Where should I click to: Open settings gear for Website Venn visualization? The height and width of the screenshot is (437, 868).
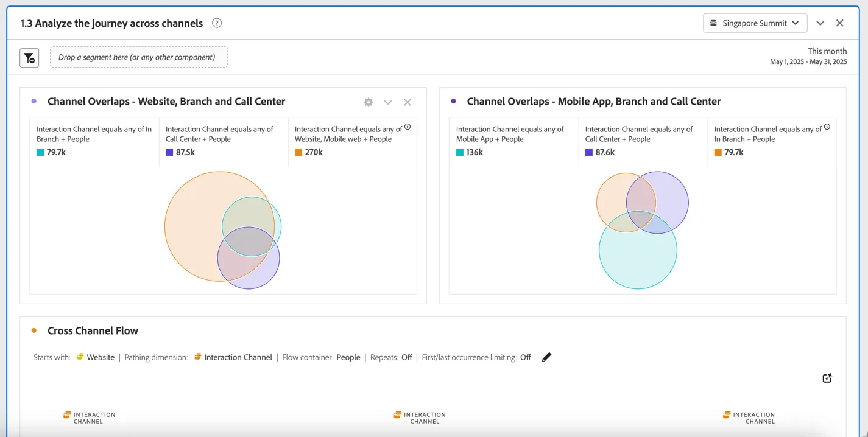369,102
